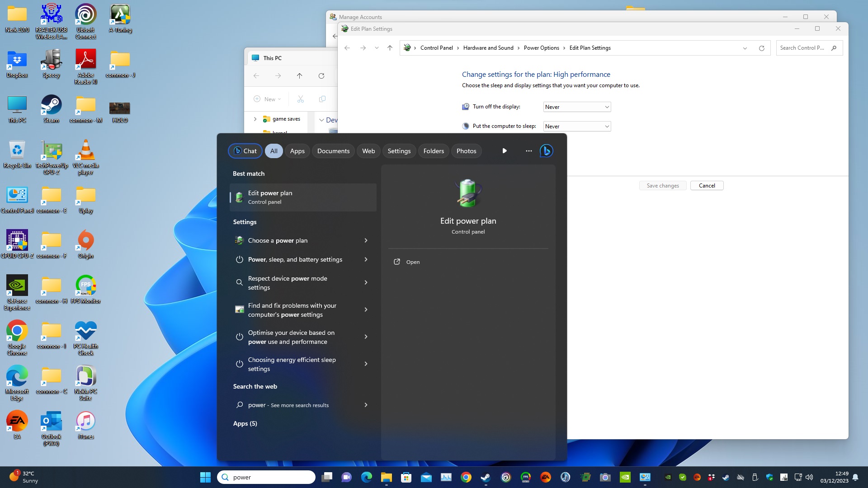The height and width of the screenshot is (488, 868).
Task: Open Microsoft Store from the taskbar
Action: point(406,477)
